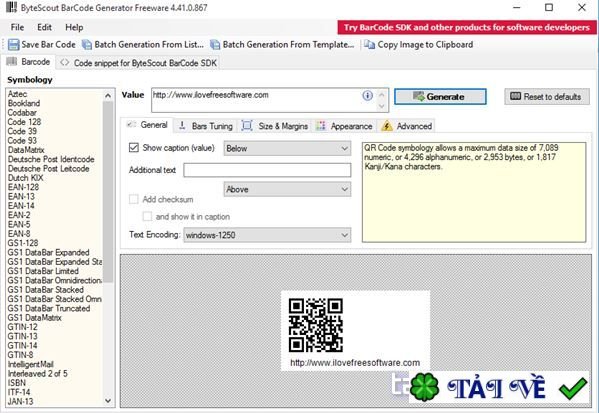This screenshot has height=413, width=599.
Task: Click the Appearance tab palette icon
Action: pos(321,126)
